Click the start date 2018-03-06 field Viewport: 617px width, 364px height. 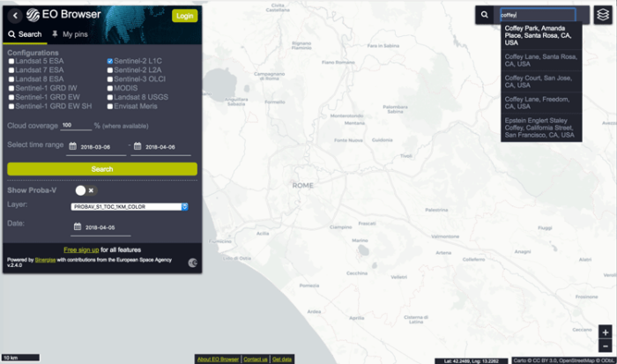coord(96,147)
